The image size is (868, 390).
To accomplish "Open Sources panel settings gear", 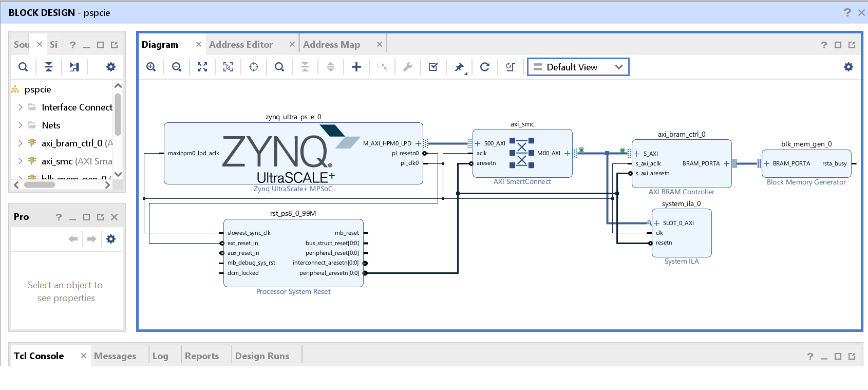I will (111, 67).
